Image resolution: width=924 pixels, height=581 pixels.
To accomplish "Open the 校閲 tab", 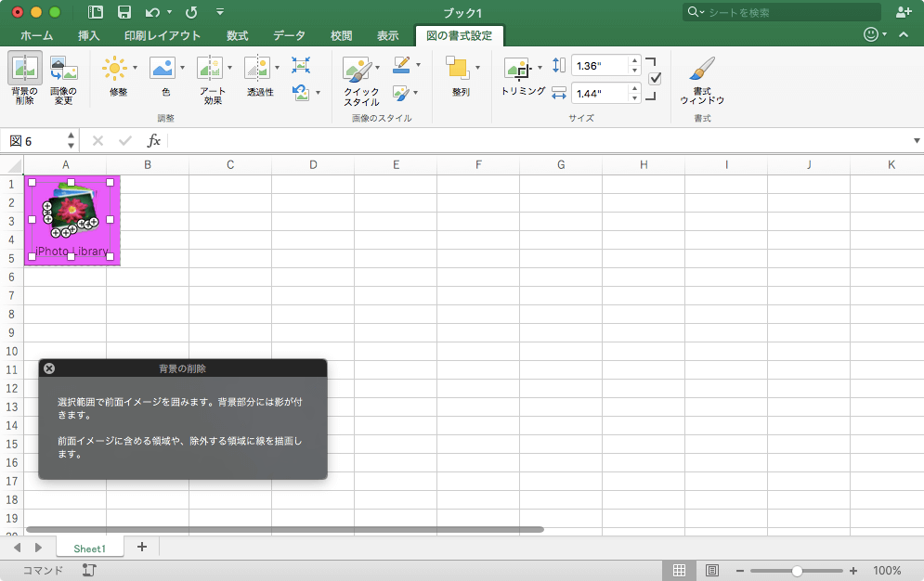I will point(341,36).
